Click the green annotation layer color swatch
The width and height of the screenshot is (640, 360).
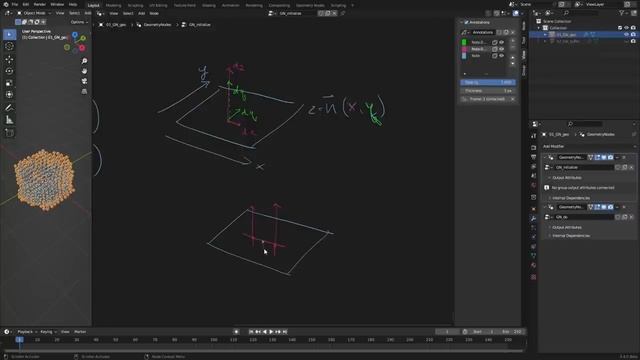click(464, 42)
